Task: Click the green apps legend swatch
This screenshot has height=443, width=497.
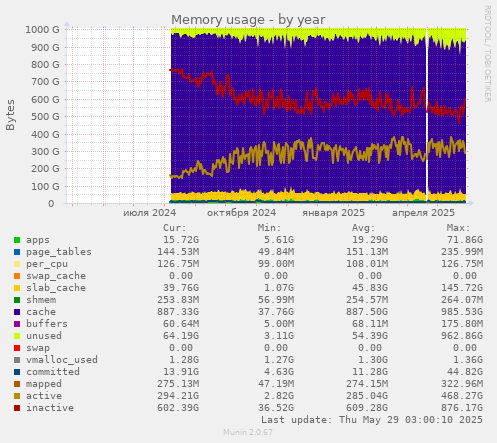Action: click(17, 240)
